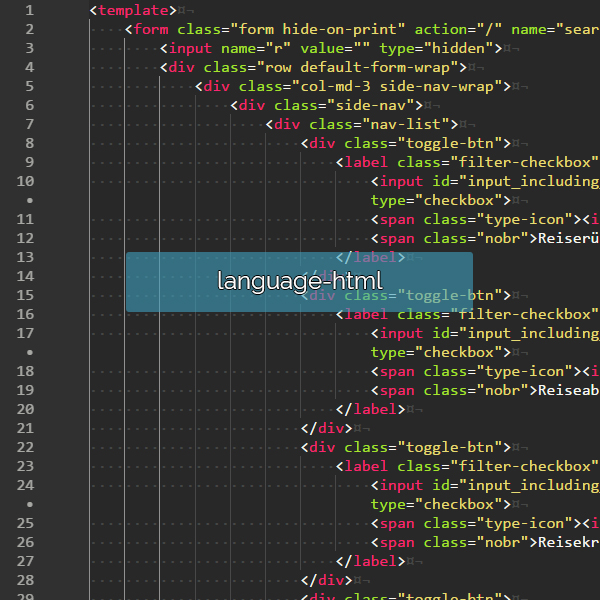Image resolution: width=600 pixels, height=600 pixels.
Task: Click the span tag name on line 18
Action: 397,371
